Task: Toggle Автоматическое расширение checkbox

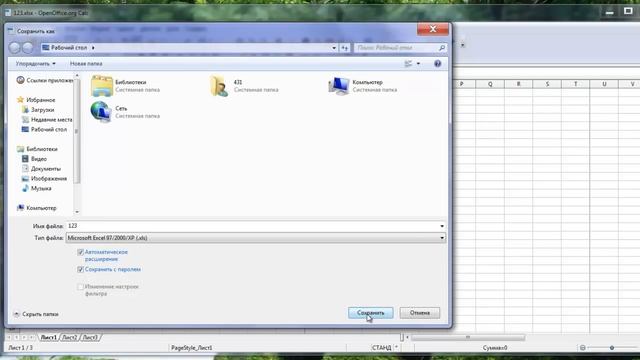Action: [x=80, y=252]
